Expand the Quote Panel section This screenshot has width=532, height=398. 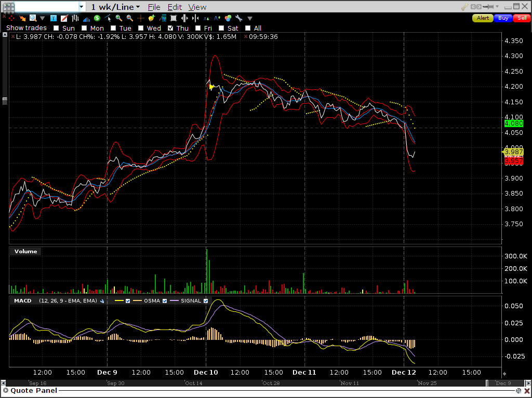6,391
